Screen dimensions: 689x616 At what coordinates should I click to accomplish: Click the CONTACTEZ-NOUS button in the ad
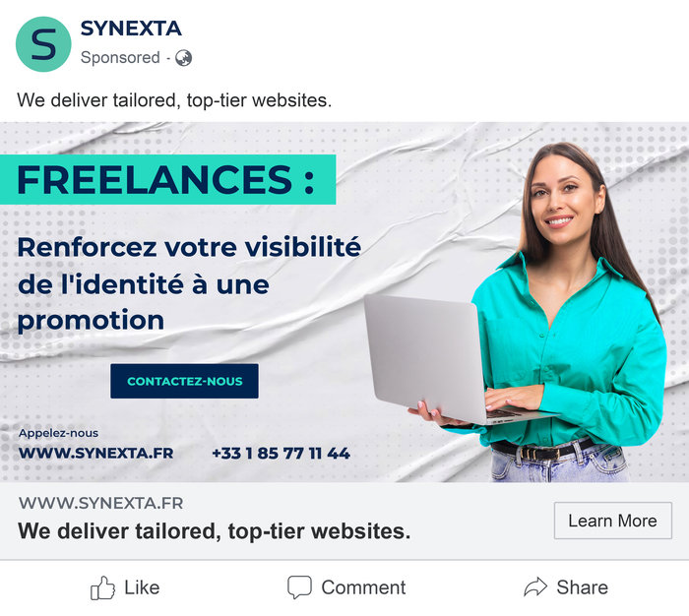tap(185, 381)
